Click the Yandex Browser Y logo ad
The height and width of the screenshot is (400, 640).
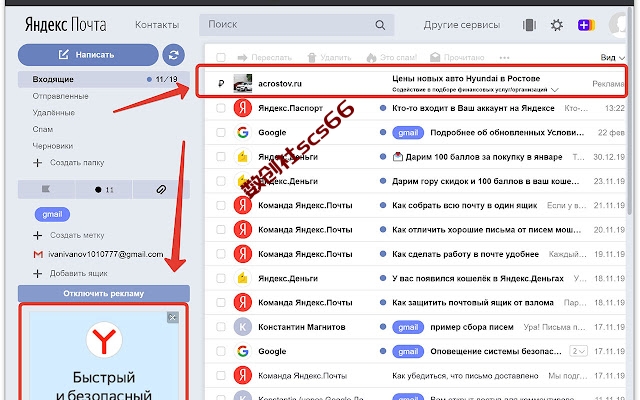pos(104,340)
